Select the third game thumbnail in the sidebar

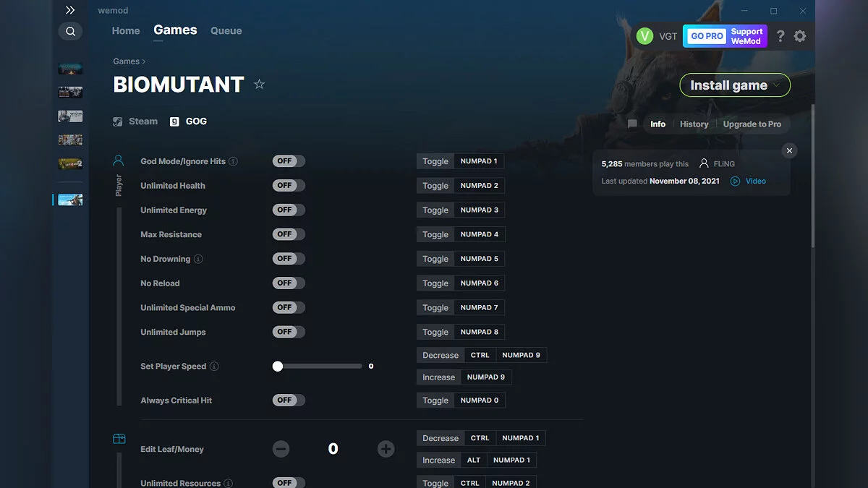point(70,116)
